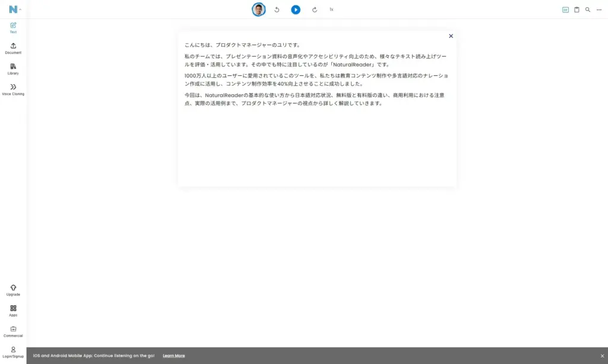This screenshot has width=608, height=364.
Task: Open the Library section
Action: [13, 69]
